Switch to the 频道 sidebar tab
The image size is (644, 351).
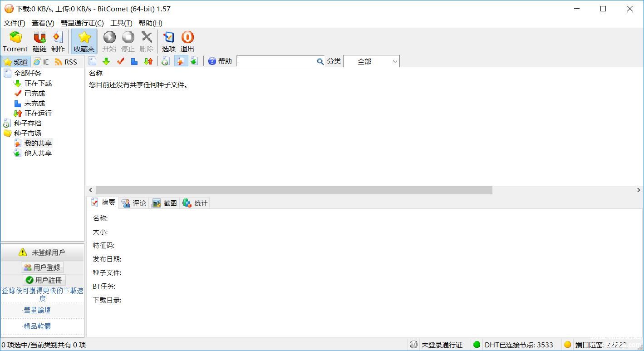[16, 62]
